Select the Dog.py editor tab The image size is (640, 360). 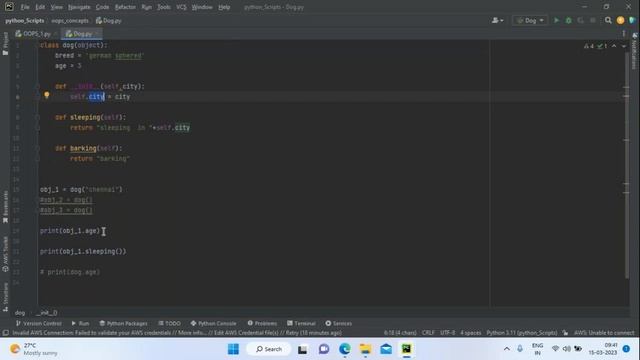(x=81, y=33)
